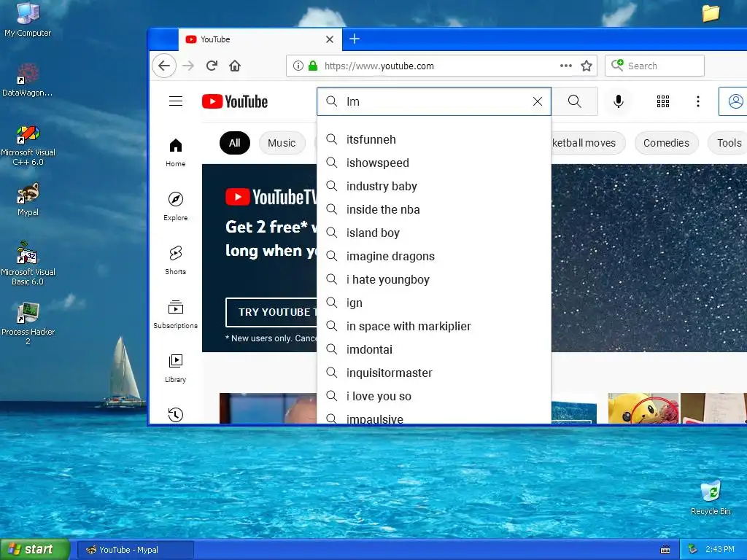747x560 pixels.
Task: Choose suggestion island boy
Action: click(x=434, y=233)
